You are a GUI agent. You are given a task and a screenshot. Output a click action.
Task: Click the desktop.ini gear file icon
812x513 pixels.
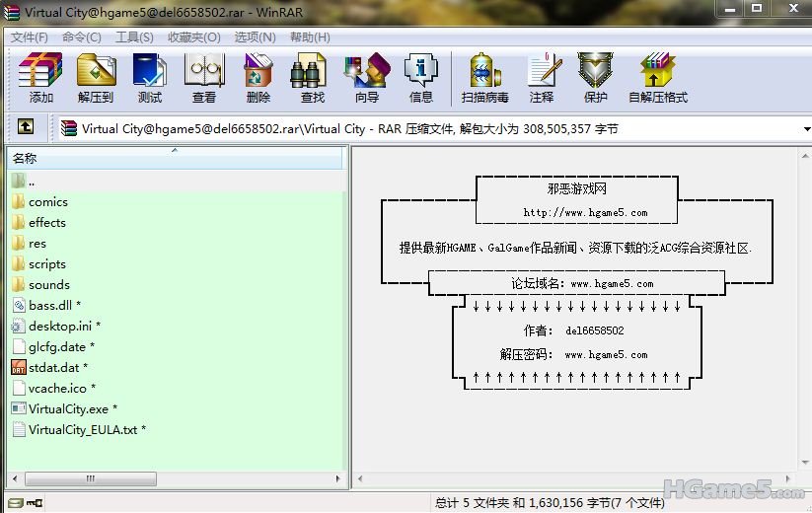pos(18,327)
